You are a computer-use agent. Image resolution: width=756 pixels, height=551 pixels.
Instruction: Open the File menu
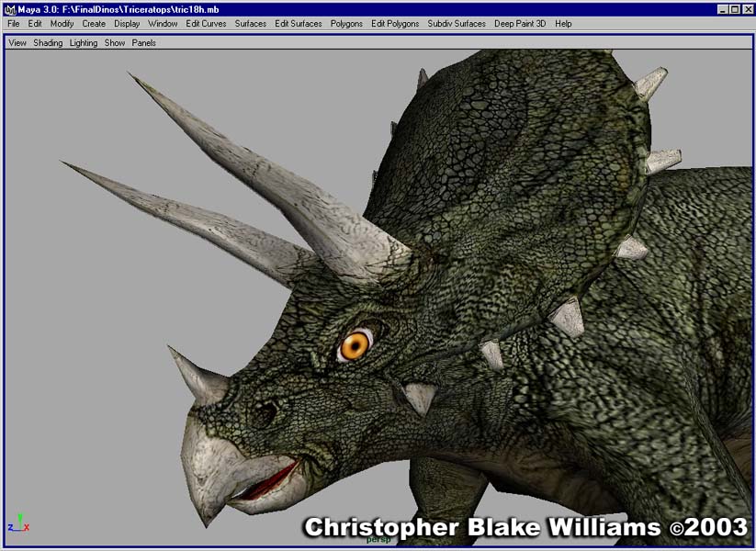(x=14, y=24)
